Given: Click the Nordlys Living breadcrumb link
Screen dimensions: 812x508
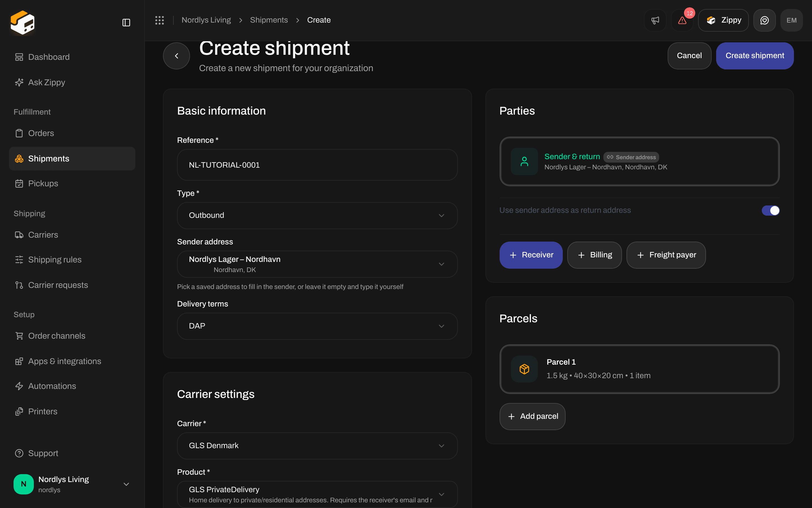Looking at the screenshot, I should point(206,20).
